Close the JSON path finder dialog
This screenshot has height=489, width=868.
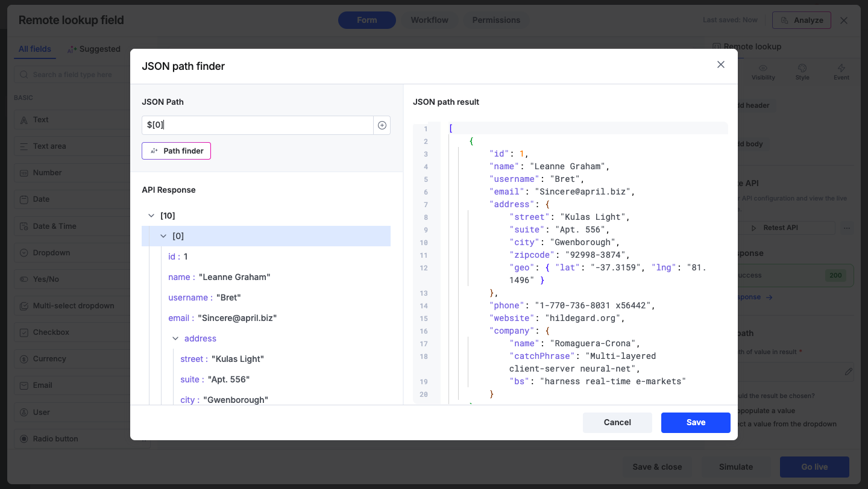(x=720, y=64)
